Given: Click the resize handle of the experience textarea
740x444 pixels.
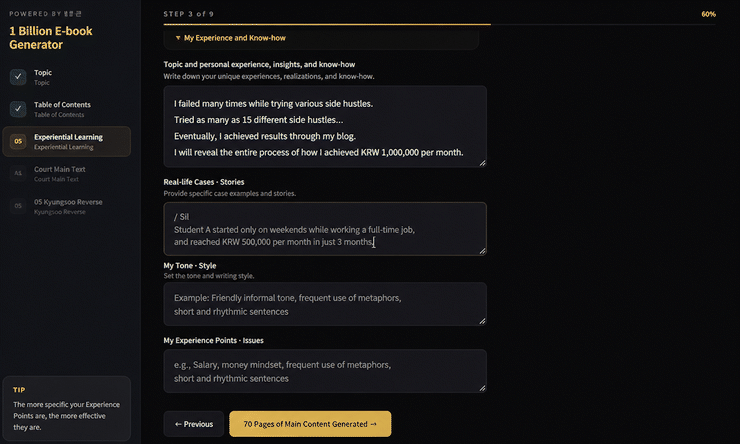Looking at the screenshot, I should coord(482,163).
